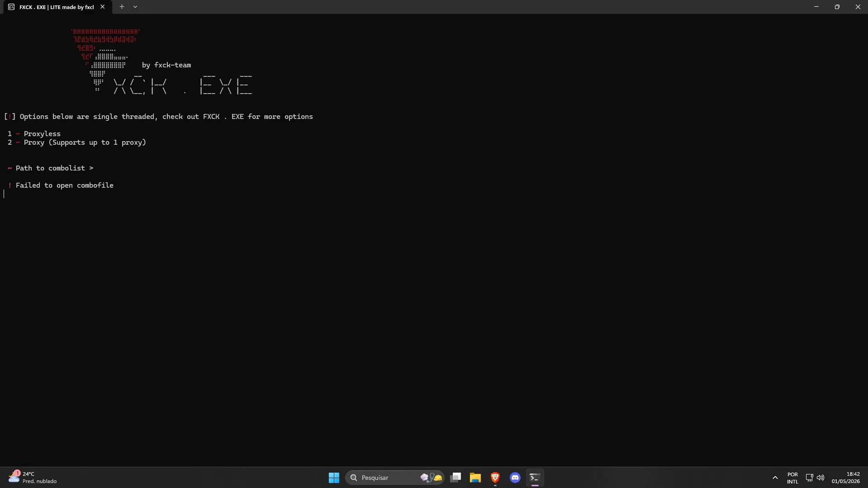
Task: Click the 'Path to combolist >' prompt
Action: tap(50, 168)
